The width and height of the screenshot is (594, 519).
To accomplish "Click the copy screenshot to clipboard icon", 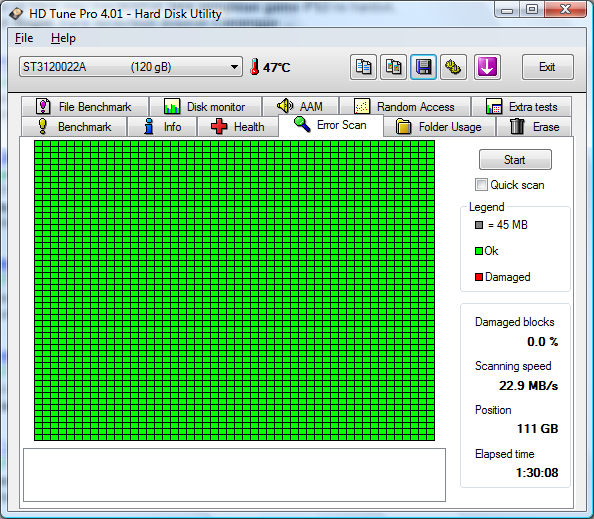I will [x=393, y=67].
